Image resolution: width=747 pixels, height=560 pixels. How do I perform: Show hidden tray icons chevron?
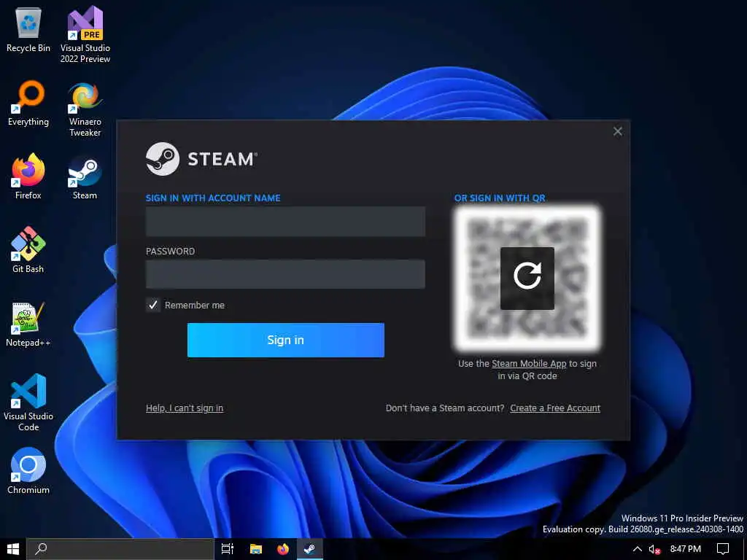coord(637,549)
